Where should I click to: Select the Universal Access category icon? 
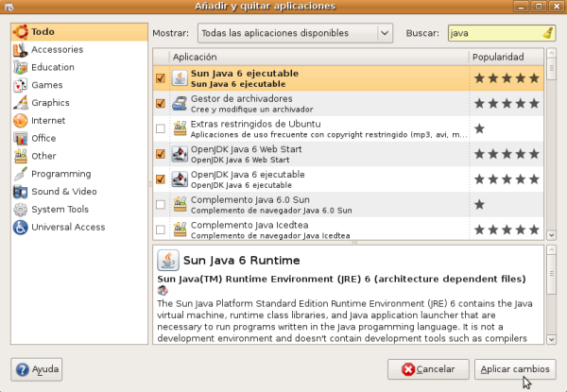(20, 227)
